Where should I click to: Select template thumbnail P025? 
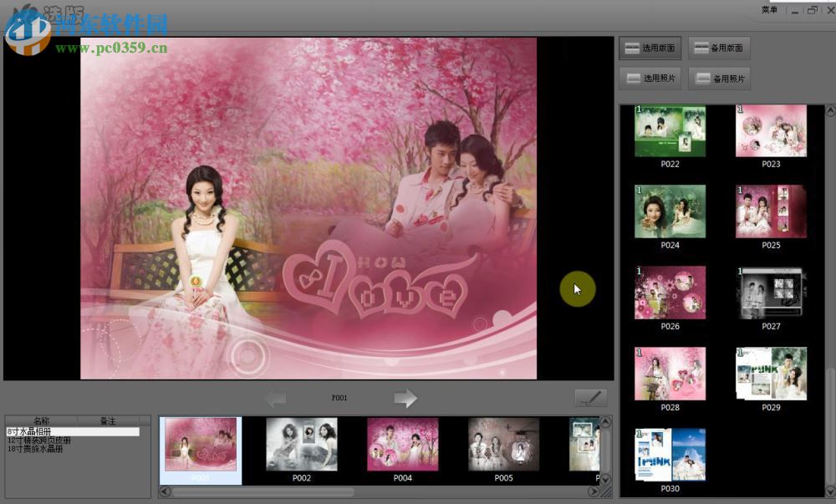coord(771,211)
